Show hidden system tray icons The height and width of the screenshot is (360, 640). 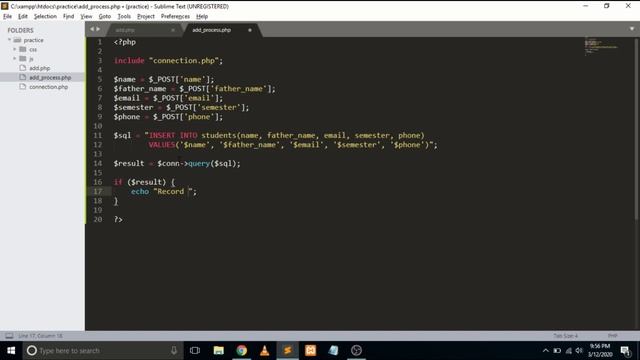coord(546,351)
